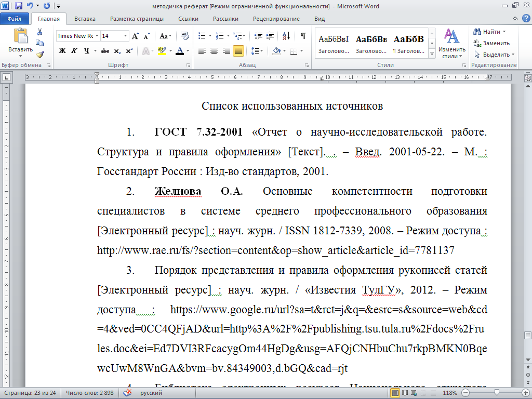Image resolution: width=532 pixels, height=399 pixels.
Task: Open Word Help question mark
Action: (525, 18)
